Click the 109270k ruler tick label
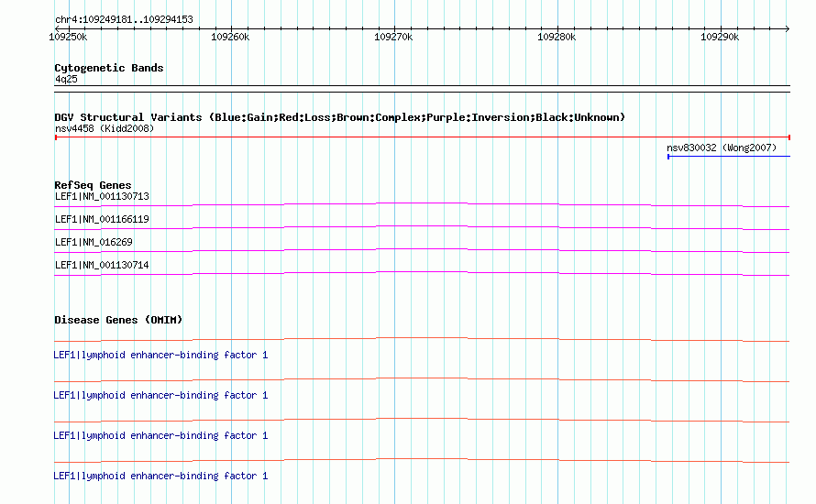Viewport: 816px width, 504px height. 393,37
